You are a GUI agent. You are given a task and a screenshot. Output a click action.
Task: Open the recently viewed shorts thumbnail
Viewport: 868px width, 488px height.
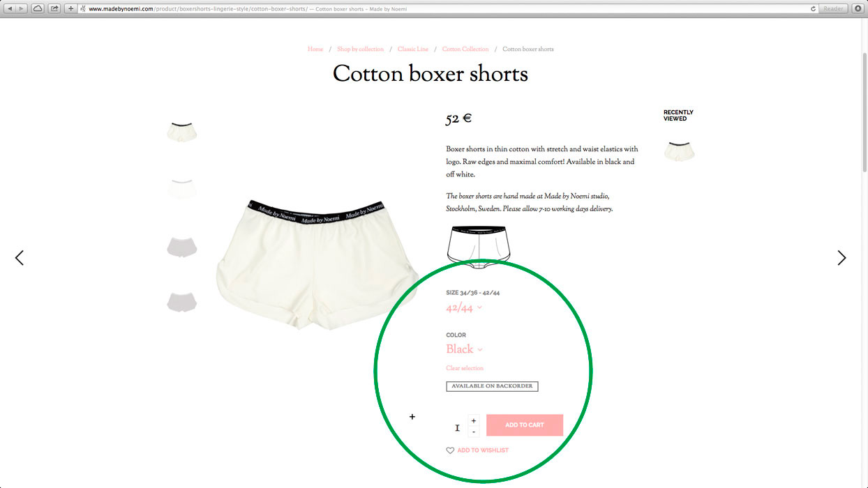point(679,151)
